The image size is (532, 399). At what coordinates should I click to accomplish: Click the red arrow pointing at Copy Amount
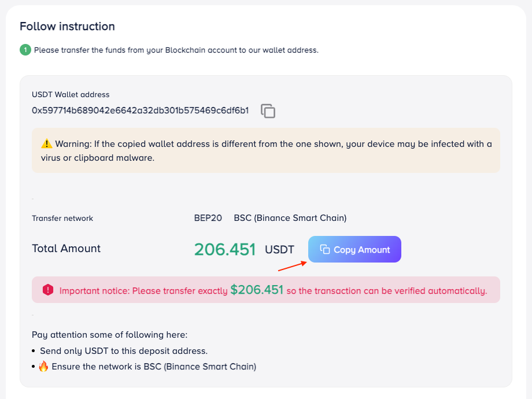[x=292, y=266]
